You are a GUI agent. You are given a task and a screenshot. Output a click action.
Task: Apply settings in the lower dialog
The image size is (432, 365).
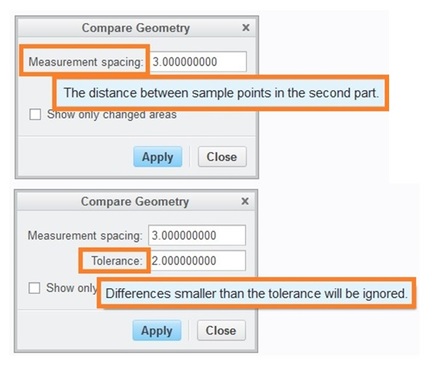pyautogui.click(x=157, y=330)
